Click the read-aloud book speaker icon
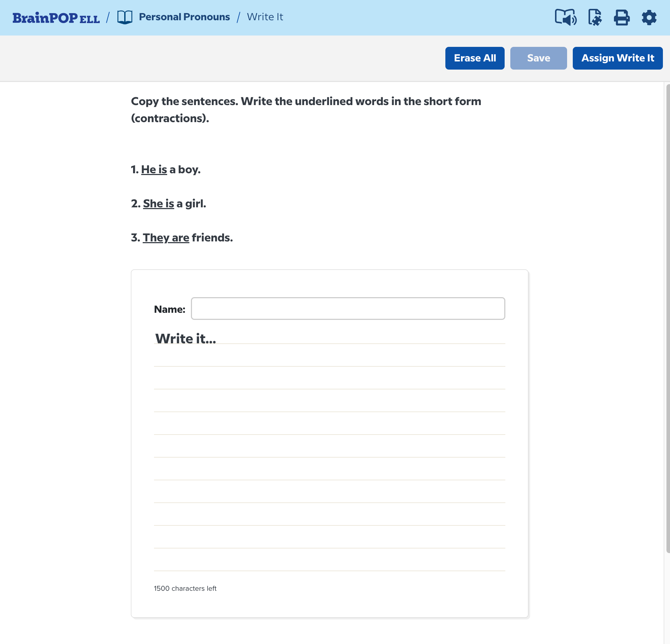The width and height of the screenshot is (670, 644). (x=566, y=17)
